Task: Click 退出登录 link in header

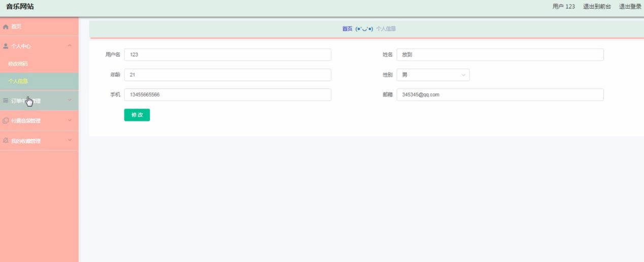Action: pos(630,7)
